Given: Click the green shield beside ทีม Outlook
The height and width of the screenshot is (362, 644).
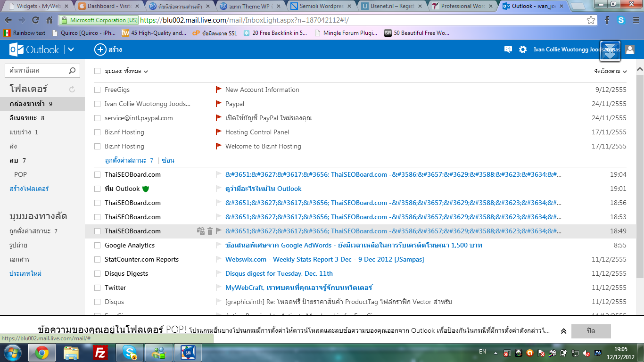Looking at the screenshot, I should point(146,189).
